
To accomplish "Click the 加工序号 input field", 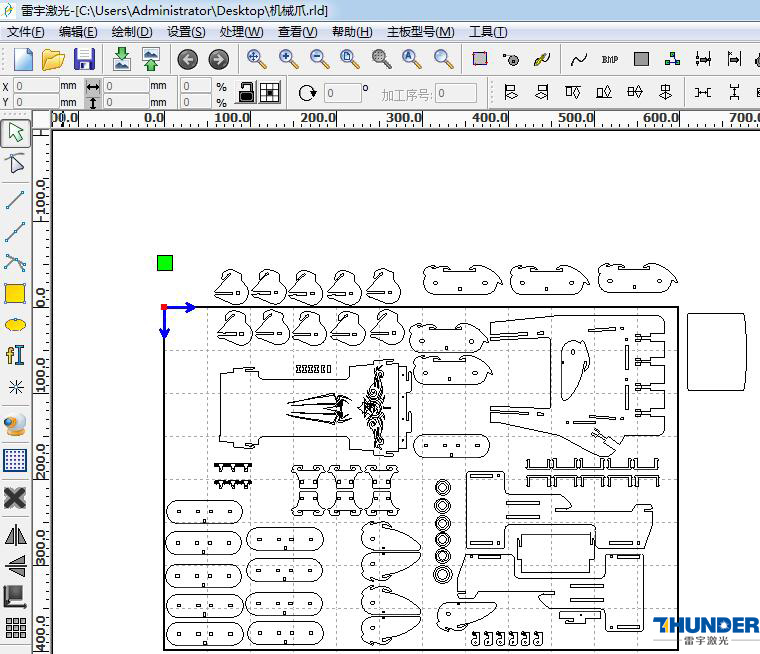I will (456, 93).
